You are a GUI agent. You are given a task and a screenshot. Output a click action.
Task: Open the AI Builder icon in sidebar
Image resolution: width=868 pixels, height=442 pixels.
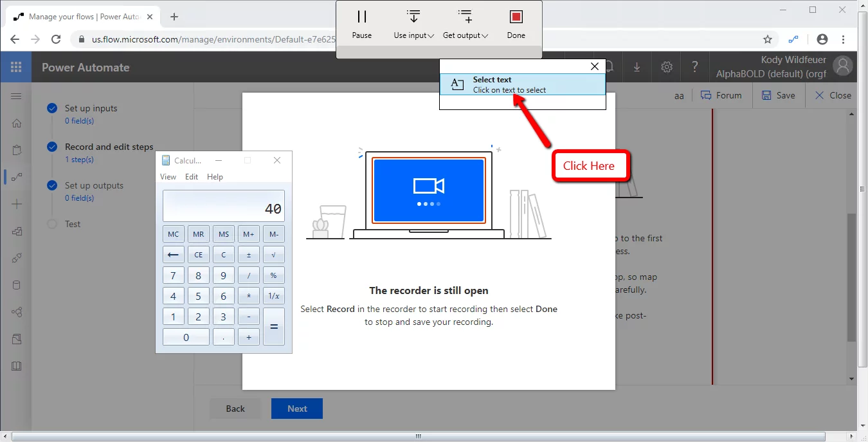click(17, 312)
